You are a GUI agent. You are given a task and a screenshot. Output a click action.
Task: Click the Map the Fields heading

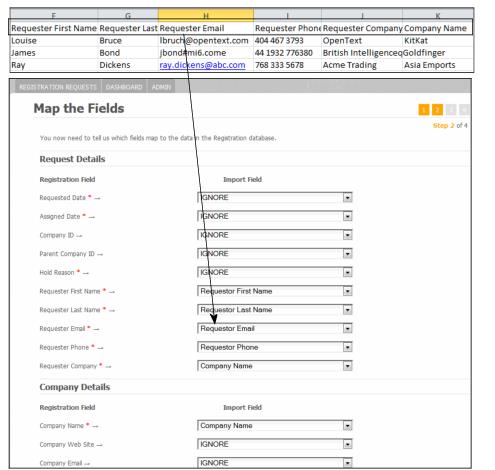click(79, 109)
